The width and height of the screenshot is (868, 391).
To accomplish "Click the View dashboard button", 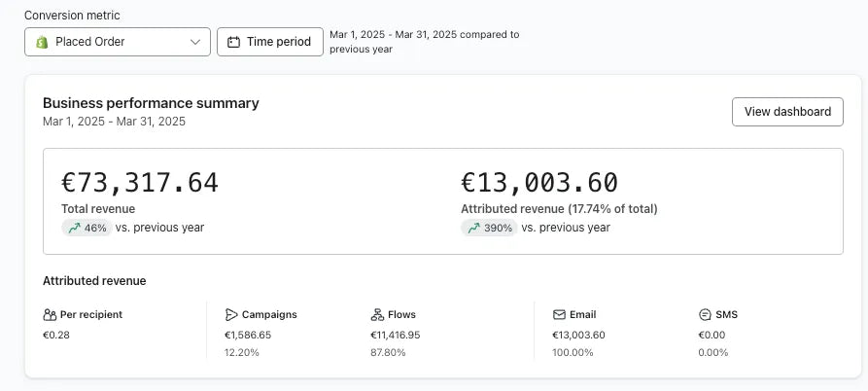I will point(787,112).
